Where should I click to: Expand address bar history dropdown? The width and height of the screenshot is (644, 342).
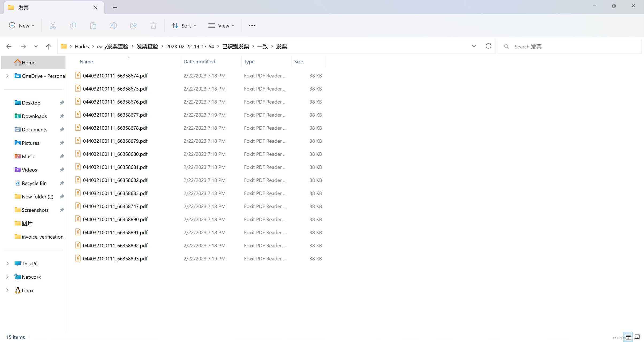point(474,46)
